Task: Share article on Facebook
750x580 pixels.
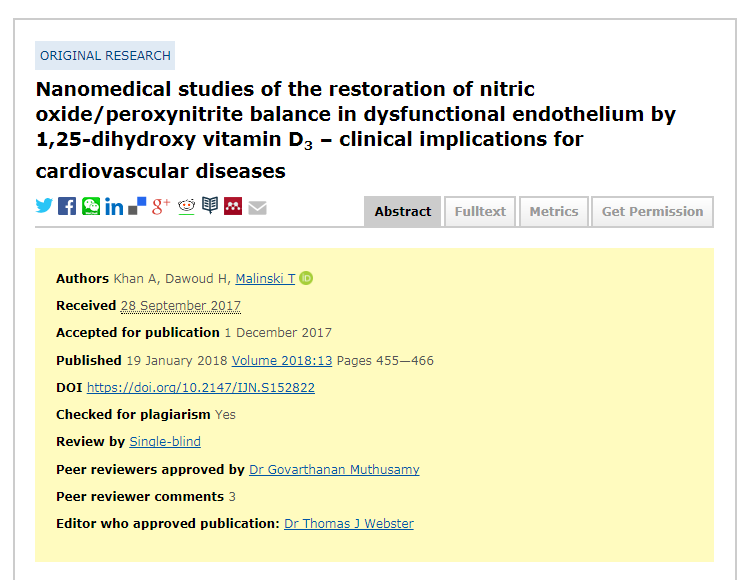Action: point(67,206)
